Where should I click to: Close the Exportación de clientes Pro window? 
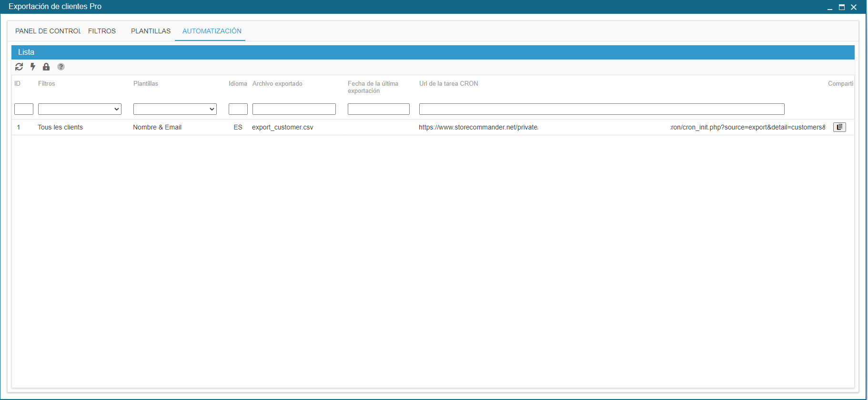tap(854, 7)
